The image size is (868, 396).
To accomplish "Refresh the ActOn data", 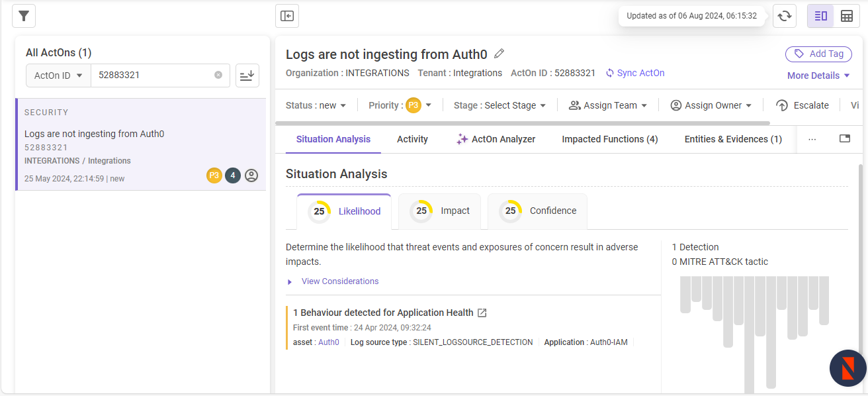I will coord(785,16).
